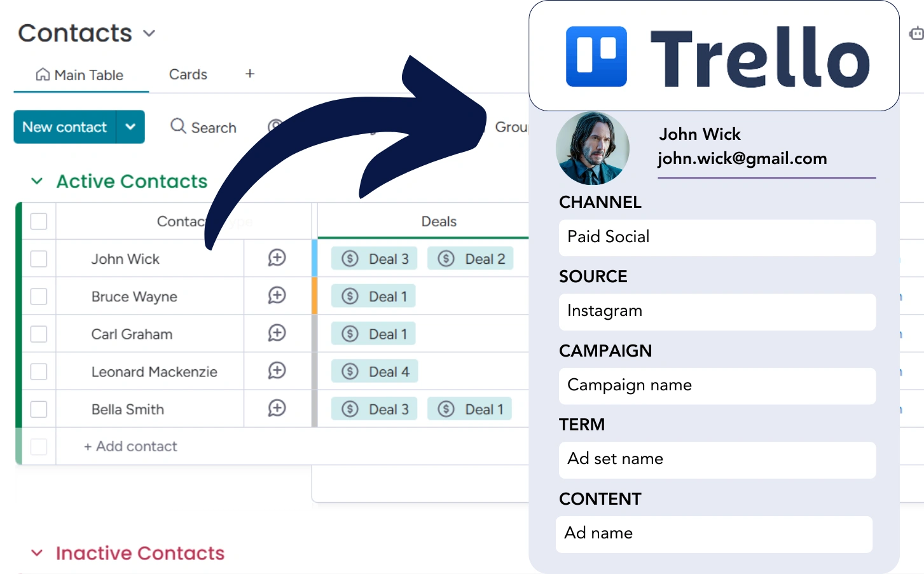Click the Search button
This screenshot has width=924, height=574.
pos(203,127)
